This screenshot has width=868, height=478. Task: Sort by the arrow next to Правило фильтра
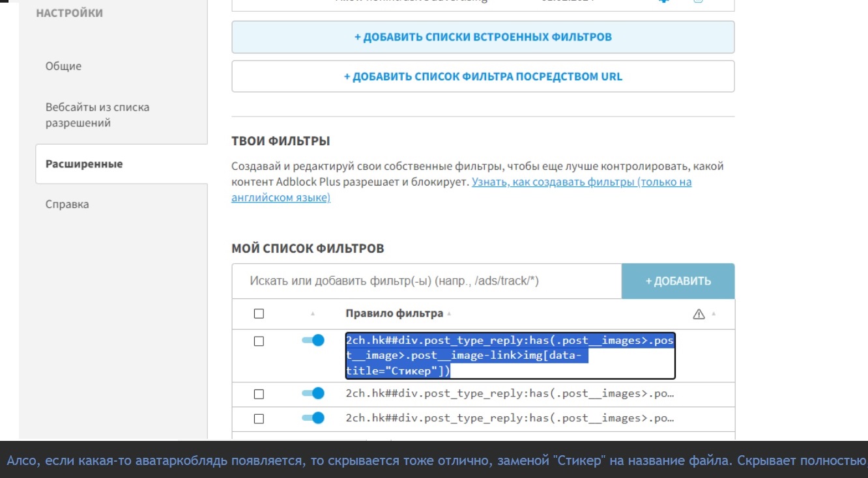pyautogui.click(x=449, y=314)
